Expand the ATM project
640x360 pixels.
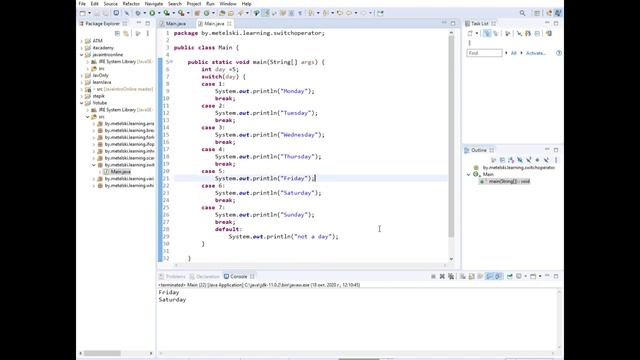tap(82, 41)
